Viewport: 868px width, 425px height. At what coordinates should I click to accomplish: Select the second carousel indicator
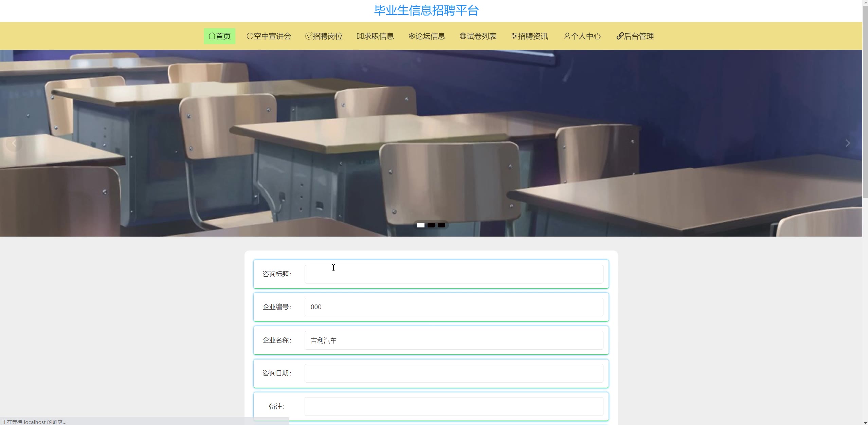pos(431,225)
